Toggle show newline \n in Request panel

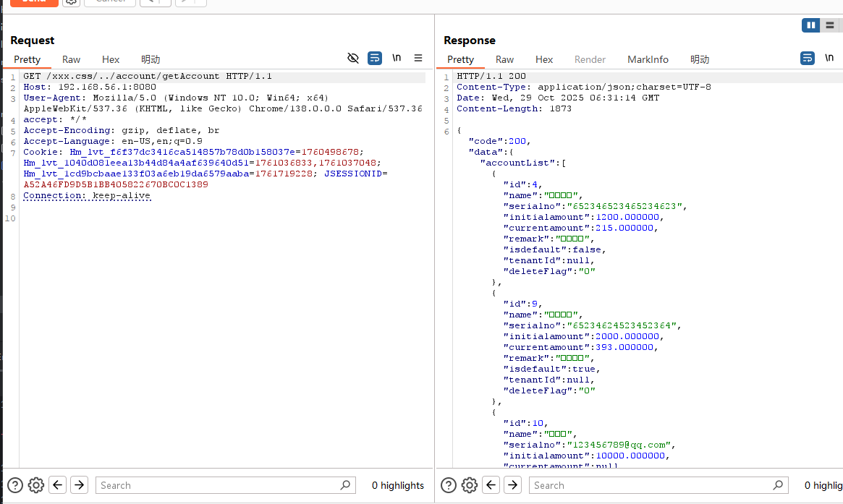click(x=397, y=58)
